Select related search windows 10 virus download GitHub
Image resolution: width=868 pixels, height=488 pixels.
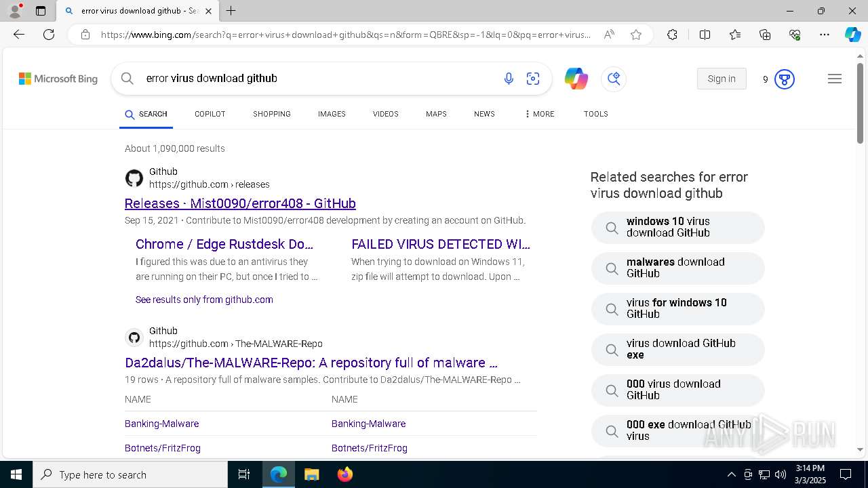click(x=678, y=228)
